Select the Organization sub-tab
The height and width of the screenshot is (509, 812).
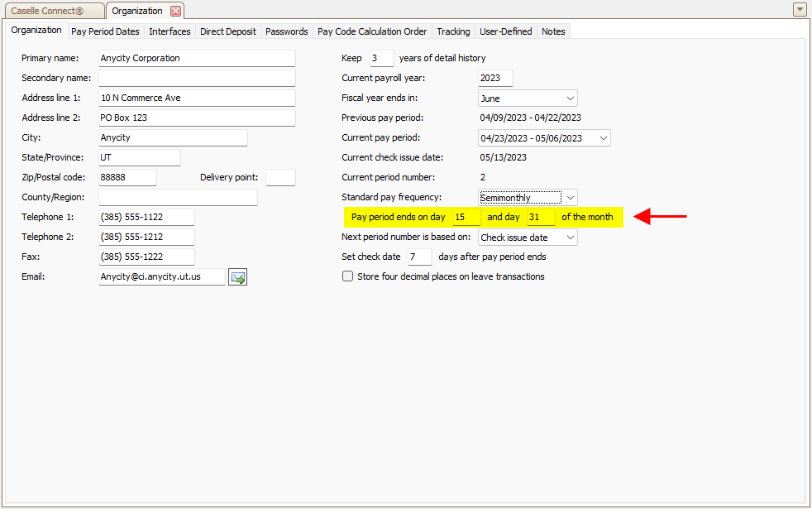coord(36,30)
